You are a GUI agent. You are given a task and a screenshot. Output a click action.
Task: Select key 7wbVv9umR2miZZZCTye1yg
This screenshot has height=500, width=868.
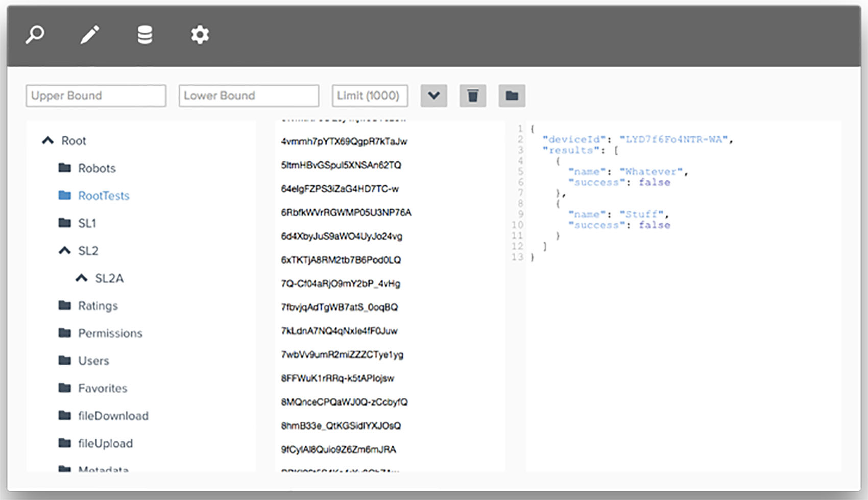(342, 355)
